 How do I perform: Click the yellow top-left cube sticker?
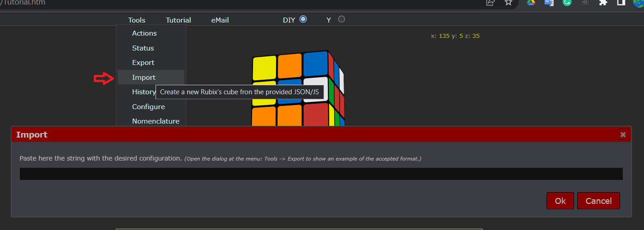pos(264,68)
